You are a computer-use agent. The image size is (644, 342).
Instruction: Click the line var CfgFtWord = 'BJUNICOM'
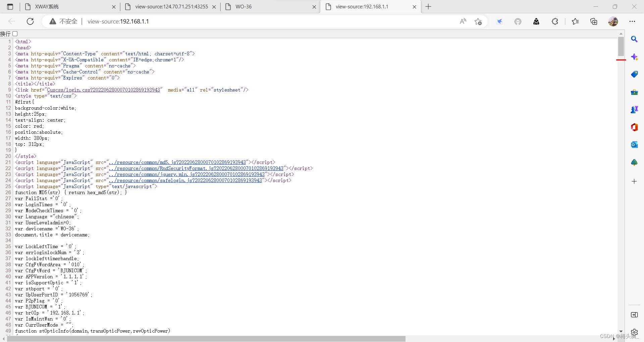pos(51,271)
